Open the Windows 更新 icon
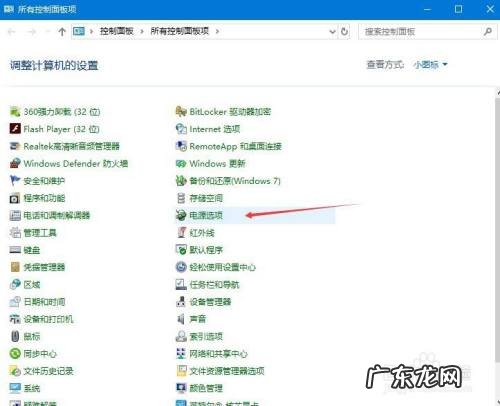Viewport: 500px width, 406px height. click(181, 163)
